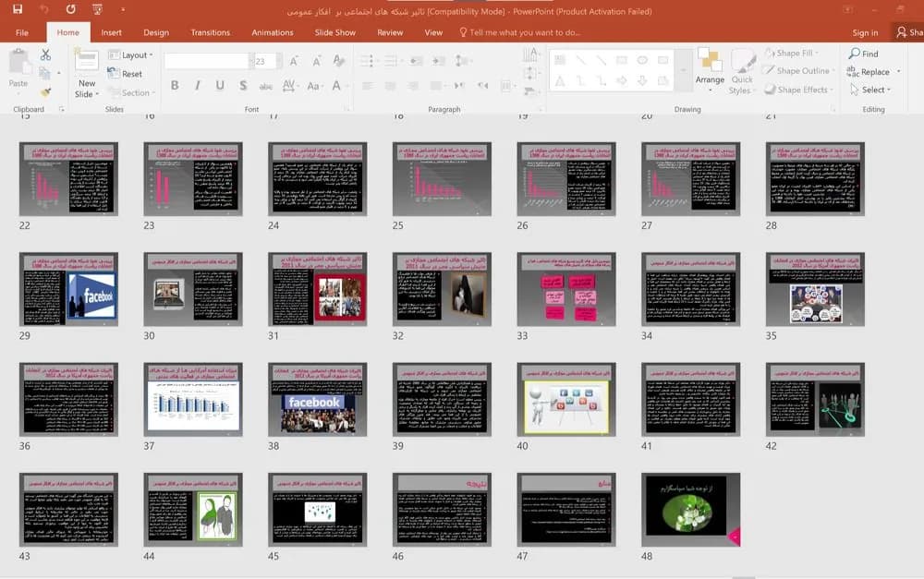The height and width of the screenshot is (579, 924).
Task: Toggle strikethrough formatting
Action: (x=266, y=86)
